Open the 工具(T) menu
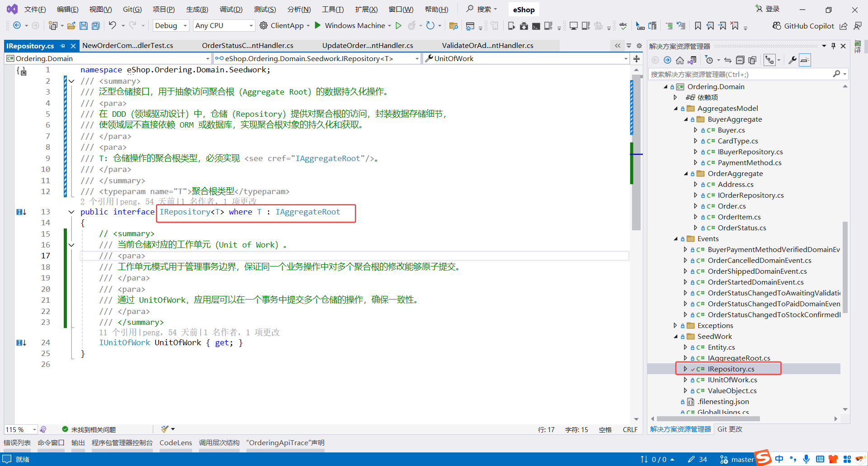 pos(333,10)
